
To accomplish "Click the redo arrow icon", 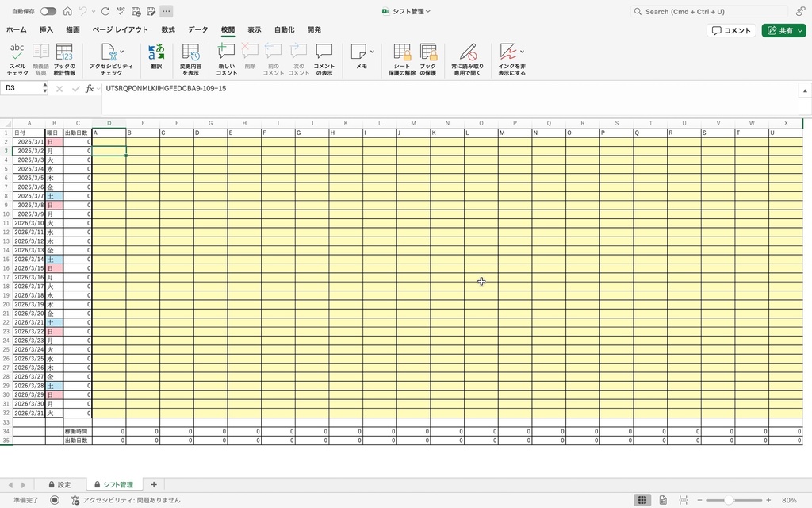I will [x=105, y=11].
